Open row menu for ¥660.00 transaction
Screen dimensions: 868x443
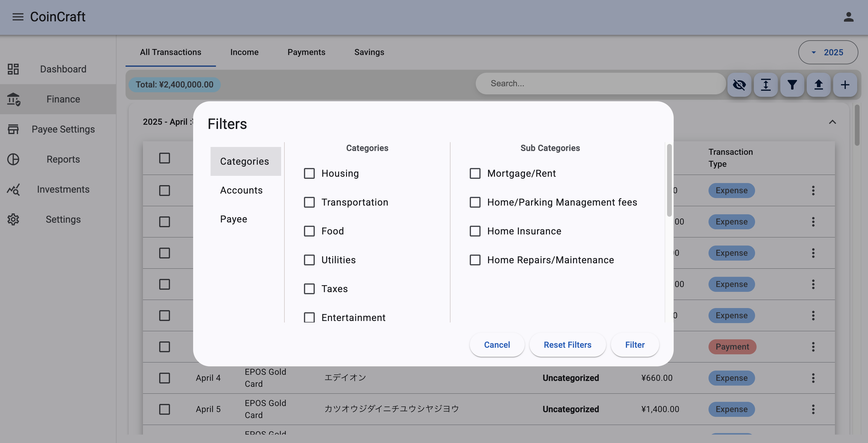813,378
